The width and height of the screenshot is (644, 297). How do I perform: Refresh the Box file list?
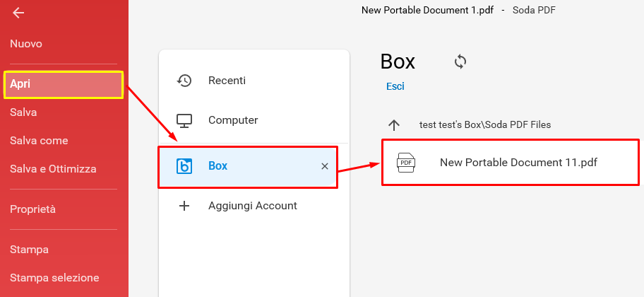[460, 62]
